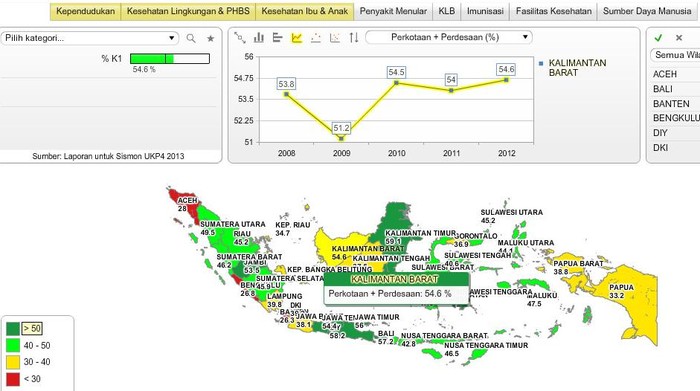
Task: Click the KALIMANTAN BARAT tooltip header
Action: click(396, 279)
